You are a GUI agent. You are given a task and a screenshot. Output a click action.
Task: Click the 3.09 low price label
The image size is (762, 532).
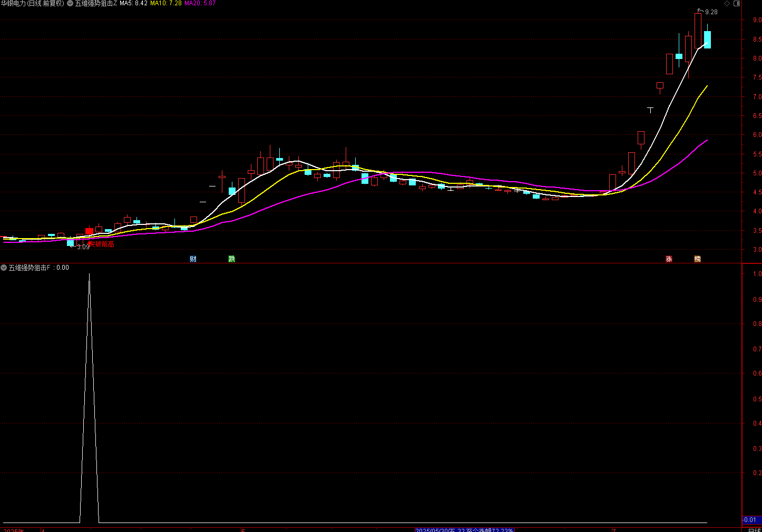(83, 247)
